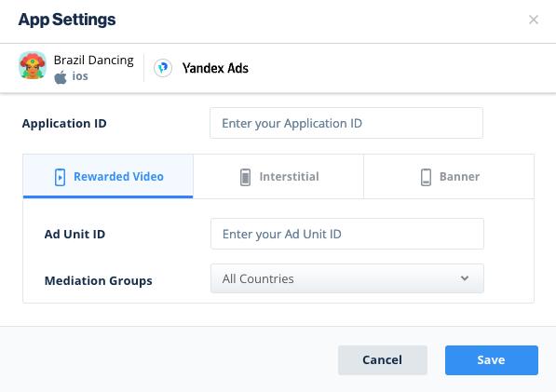Click the Yandex Ads network logo icon

[163, 68]
